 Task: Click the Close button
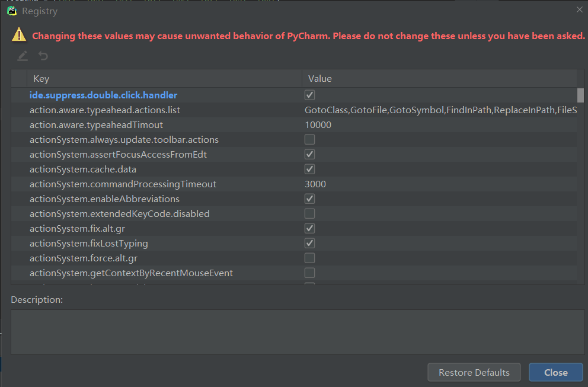point(555,372)
